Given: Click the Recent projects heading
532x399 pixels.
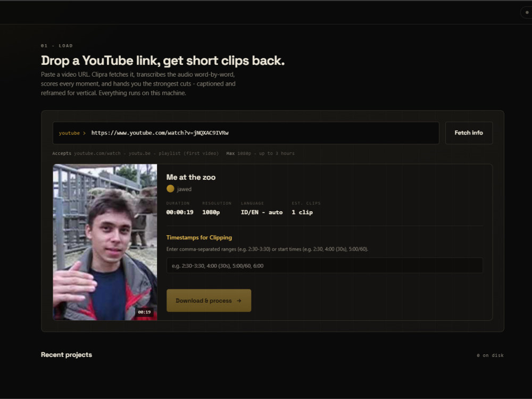Looking at the screenshot, I should [x=66, y=354].
